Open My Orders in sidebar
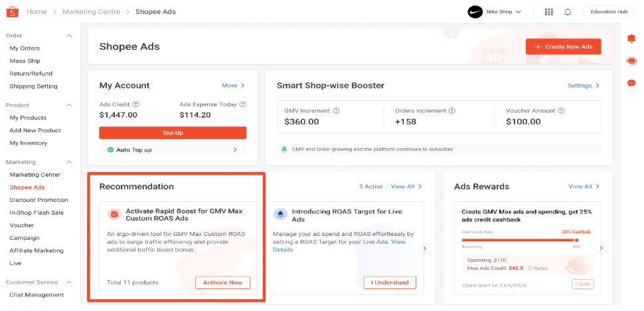This screenshot has height=311, width=644. click(25, 48)
